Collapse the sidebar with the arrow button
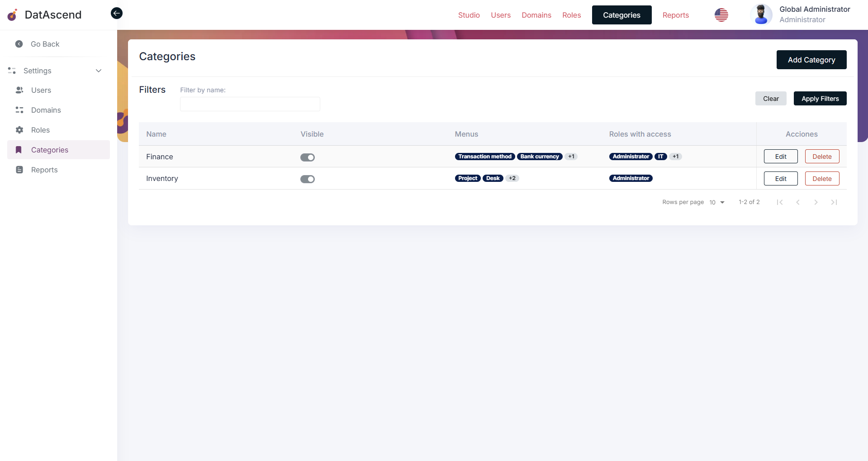Image resolution: width=868 pixels, height=461 pixels. 117,13
